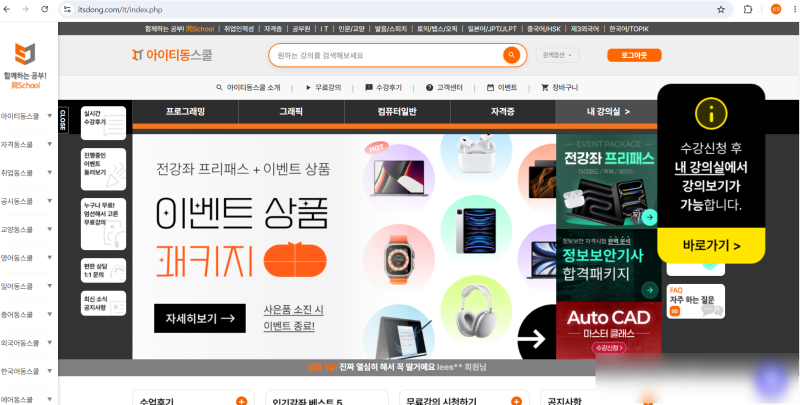Click the plus icon next to 무료강의 신청하기
Image resolution: width=800 pixels, height=405 pixels.
[x=516, y=401]
